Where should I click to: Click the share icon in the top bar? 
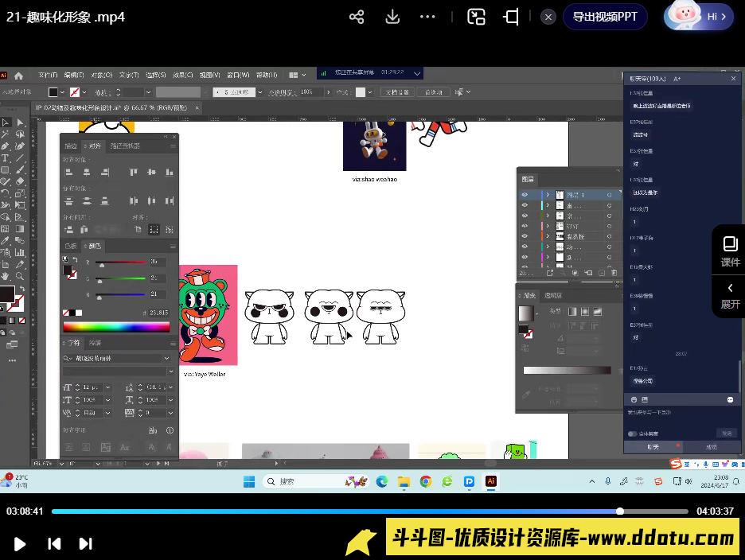(x=357, y=17)
